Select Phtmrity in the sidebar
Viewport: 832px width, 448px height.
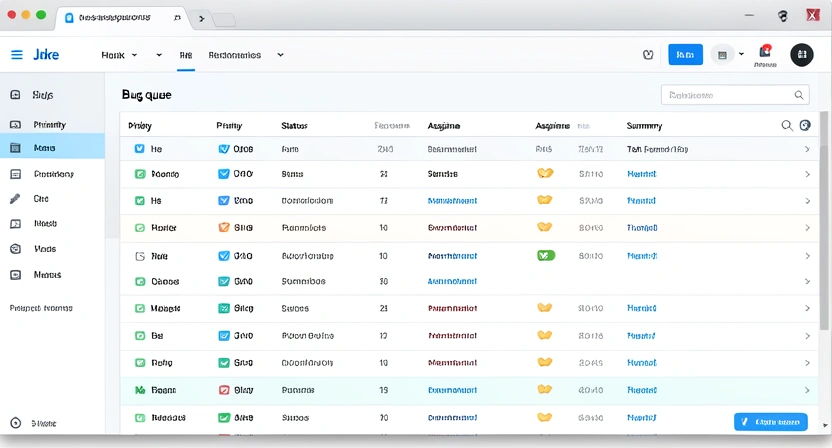(53, 125)
